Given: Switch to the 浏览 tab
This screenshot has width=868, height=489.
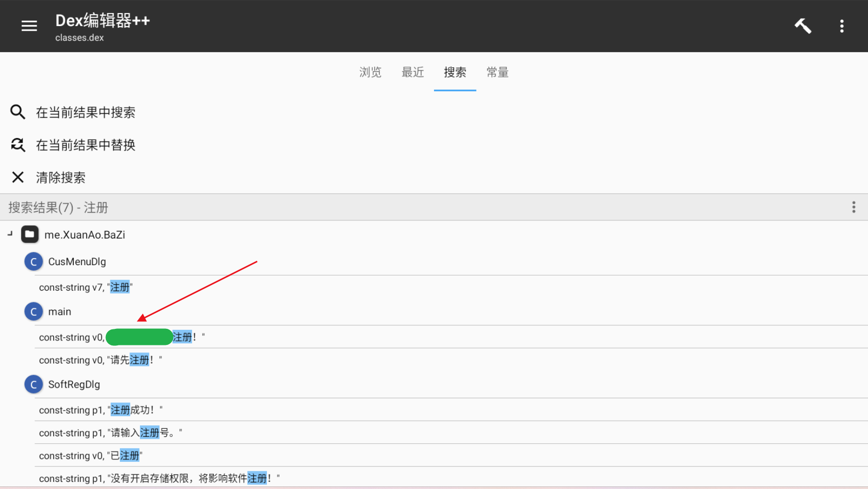Looking at the screenshot, I should 370,73.
